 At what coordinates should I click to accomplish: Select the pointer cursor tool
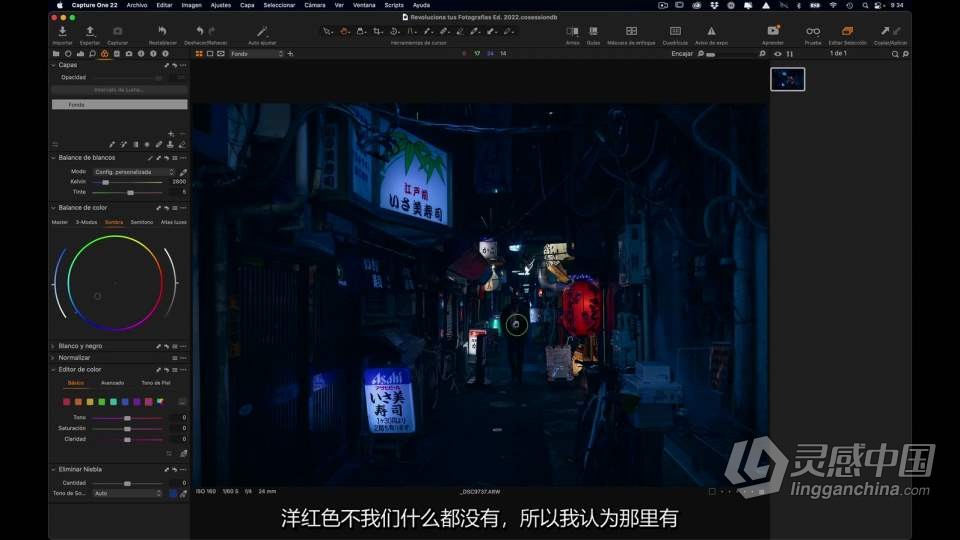[x=328, y=31]
